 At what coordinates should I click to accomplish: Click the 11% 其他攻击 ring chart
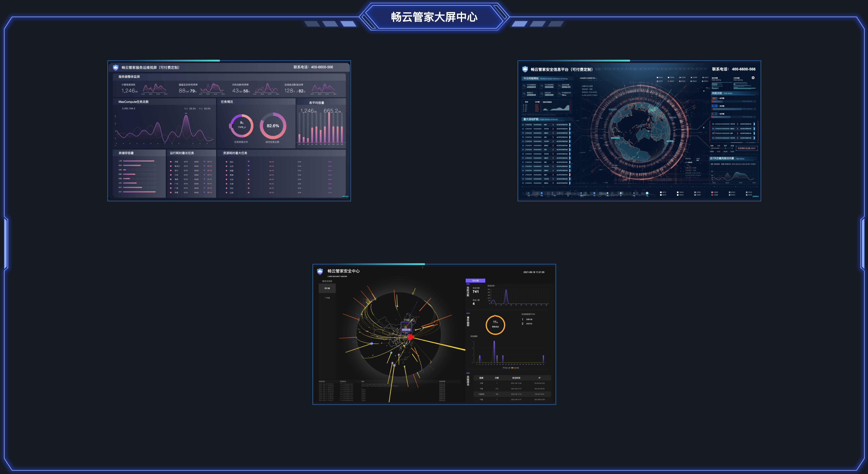[x=495, y=324]
